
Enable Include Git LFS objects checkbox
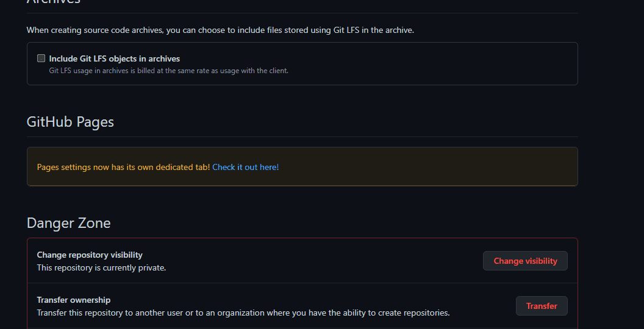41,58
